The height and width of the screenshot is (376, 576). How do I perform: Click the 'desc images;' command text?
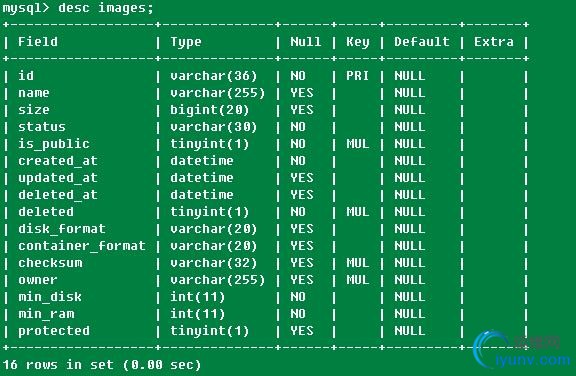[x=106, y=8]
